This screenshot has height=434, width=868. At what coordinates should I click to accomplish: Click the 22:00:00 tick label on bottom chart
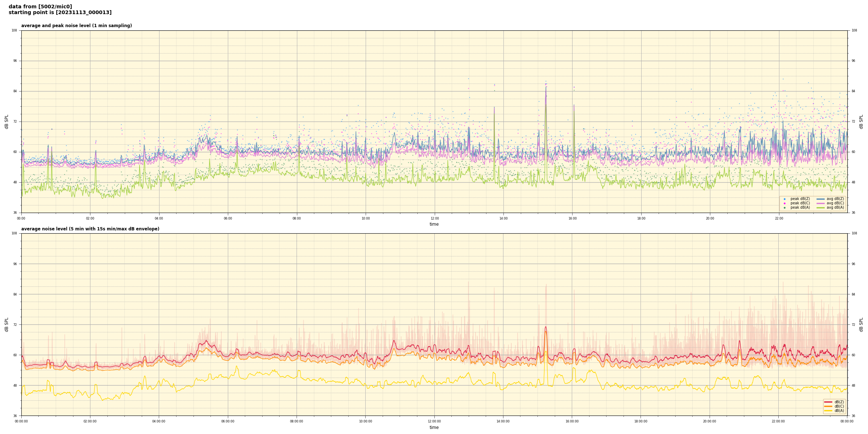(778, 421)
